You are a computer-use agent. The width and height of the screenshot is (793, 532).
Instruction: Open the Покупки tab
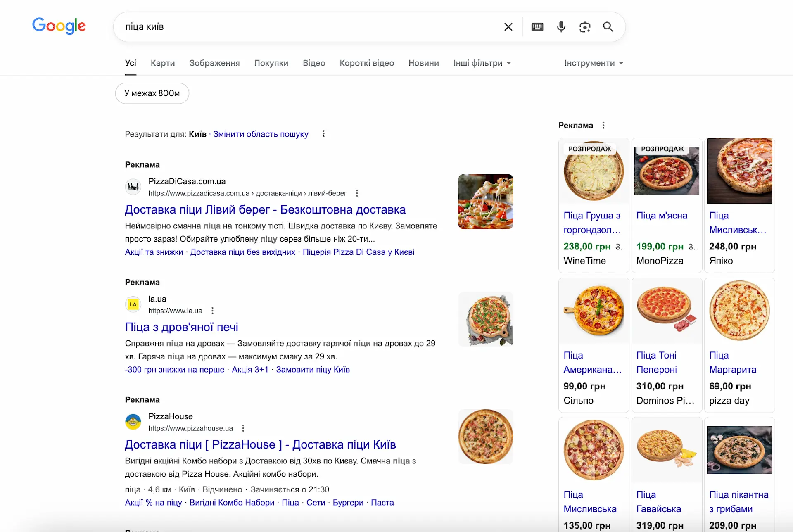coord(271,63)
